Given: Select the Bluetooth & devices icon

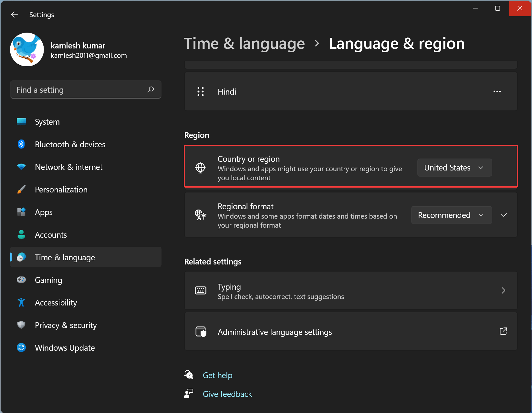Looking at the screenshot, I should click(21, 144).
